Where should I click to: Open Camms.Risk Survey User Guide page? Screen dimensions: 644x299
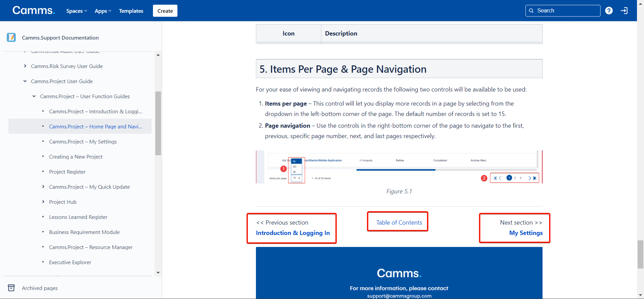tap(67, 66)
